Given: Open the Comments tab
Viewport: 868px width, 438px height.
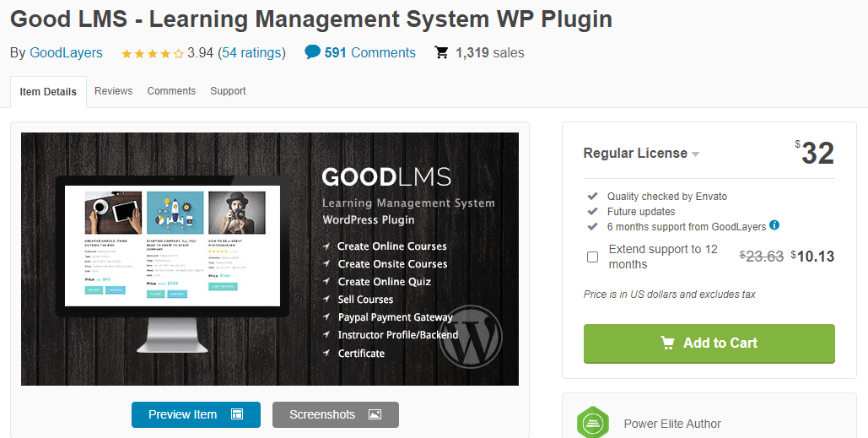Looking at the screenshot, I should [x=171, y=91].
